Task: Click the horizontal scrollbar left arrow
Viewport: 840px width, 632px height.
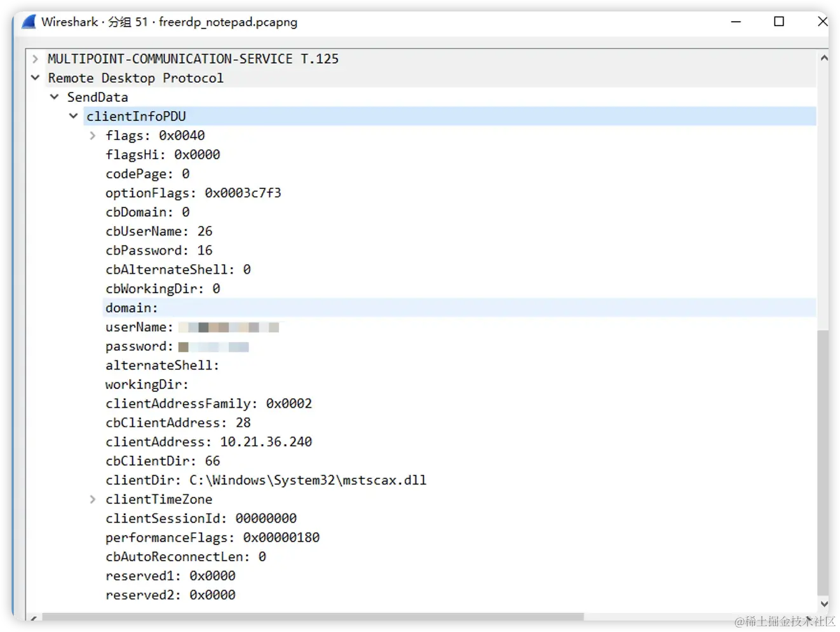Action: point(34,617)
